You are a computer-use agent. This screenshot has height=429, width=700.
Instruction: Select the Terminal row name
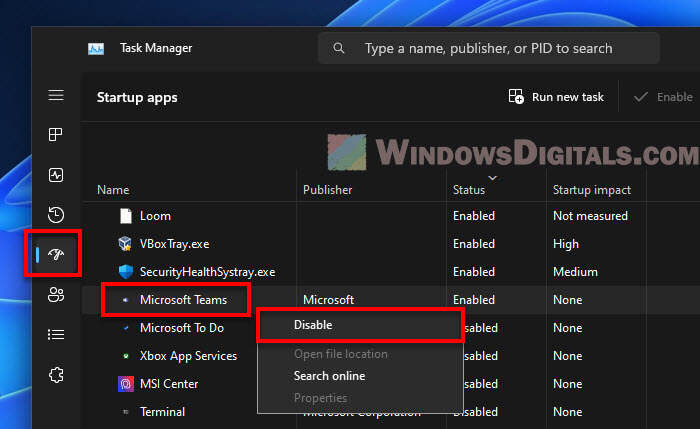coord(162,412)
